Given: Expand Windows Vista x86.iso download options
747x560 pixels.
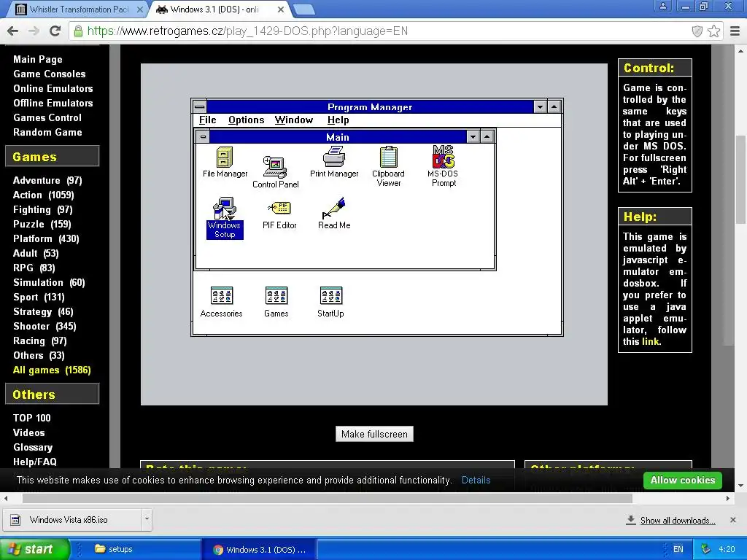Looking at the screenshot, I should pos(147,519).
